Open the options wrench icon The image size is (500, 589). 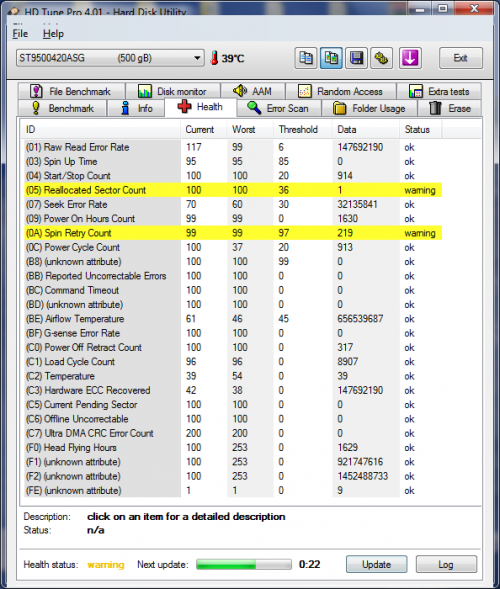point(381,58)
